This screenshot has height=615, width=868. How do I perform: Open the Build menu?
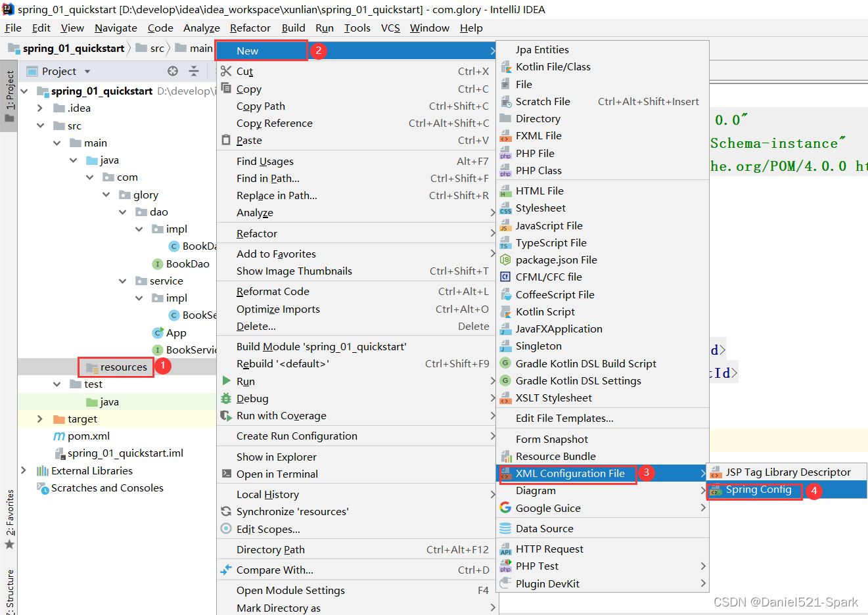click(293, 28)
